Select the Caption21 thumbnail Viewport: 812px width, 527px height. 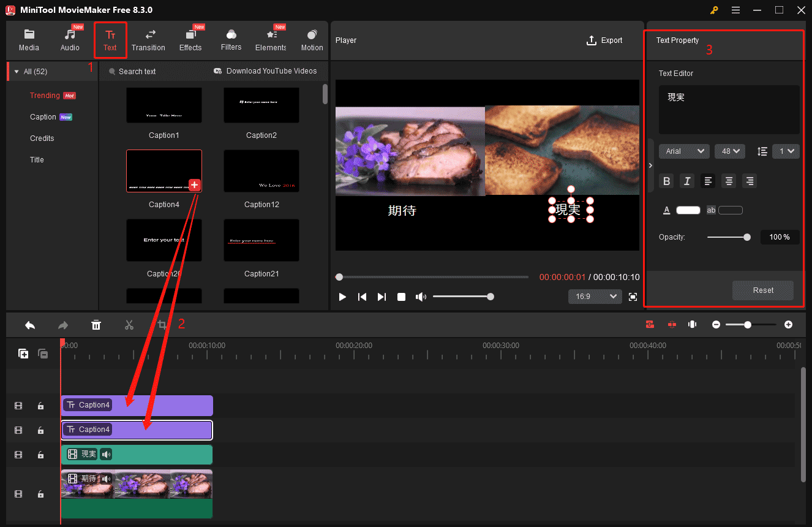(261, 240)
